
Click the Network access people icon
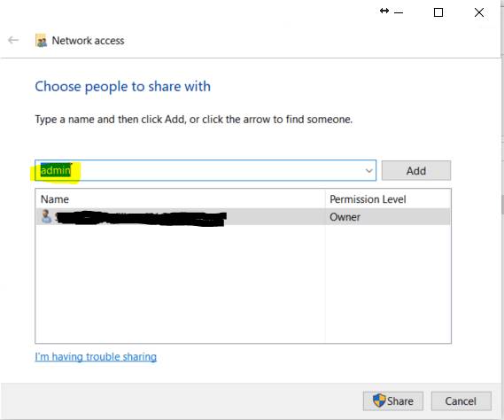pyautogui.click(x=41, y=41)
